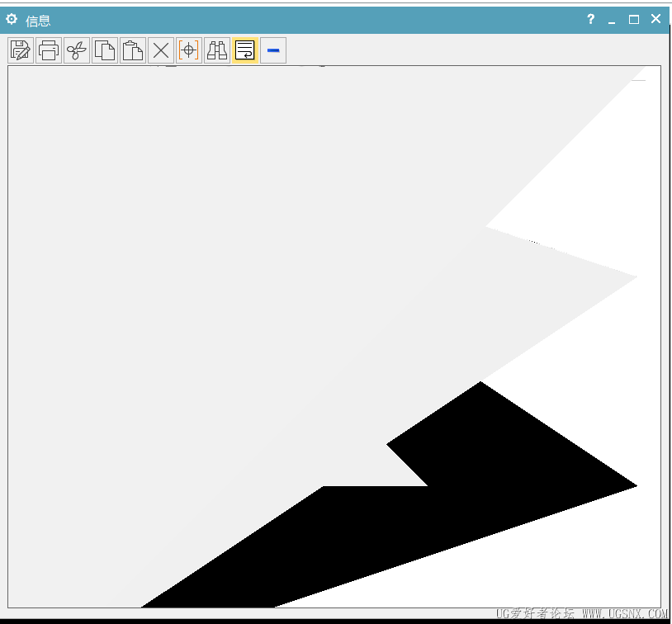Click the WWW.UGSNX.COM watermark text
This screenshot has width=672, height=624.
tap(624, 614)
